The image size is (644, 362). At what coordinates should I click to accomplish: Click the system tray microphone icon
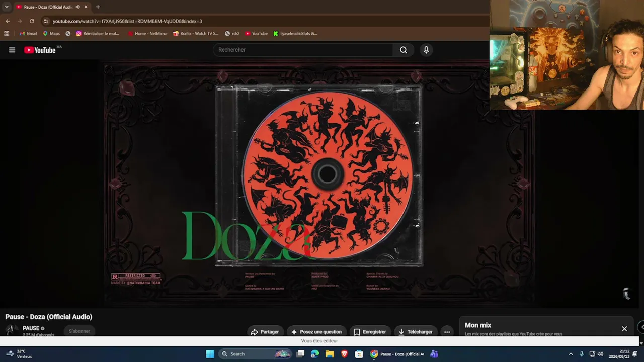point(582,354)
